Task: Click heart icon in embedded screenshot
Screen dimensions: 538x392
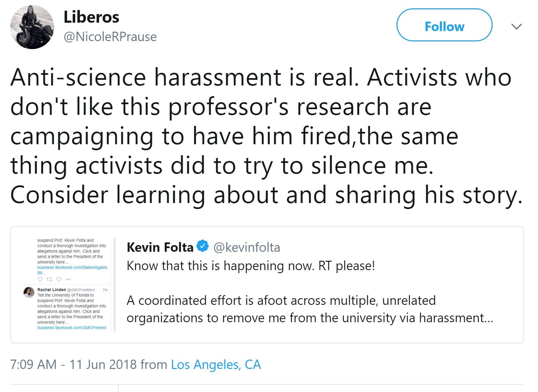Action: click(59, 279)
